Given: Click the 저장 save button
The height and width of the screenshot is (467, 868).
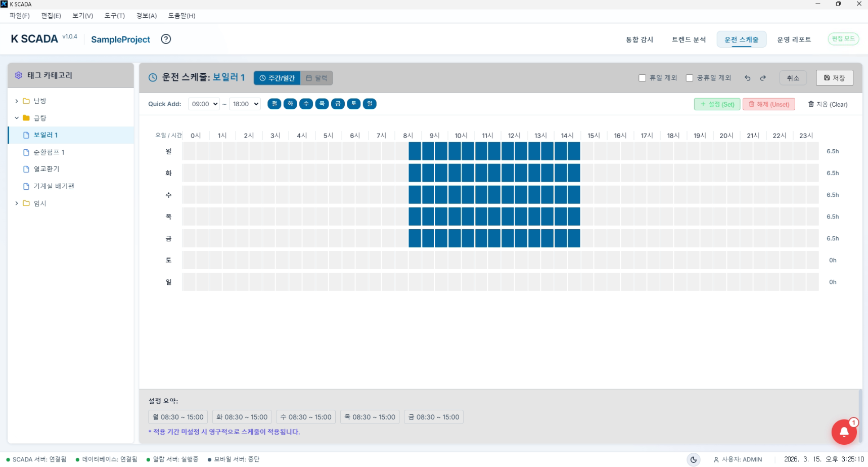Looking at the screenshot, I should click(835, 78).
